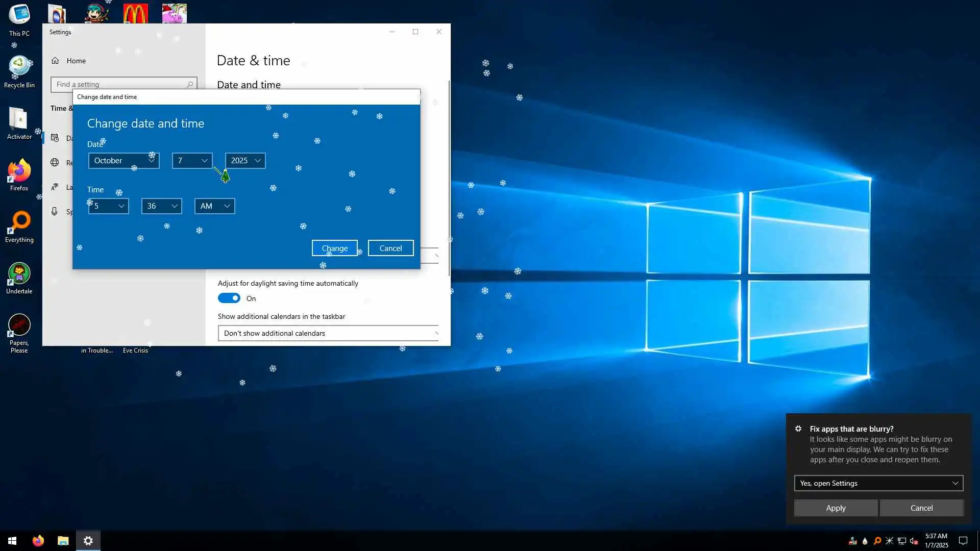Toggle daylight saving time automatic adjustment

point(229,298)
